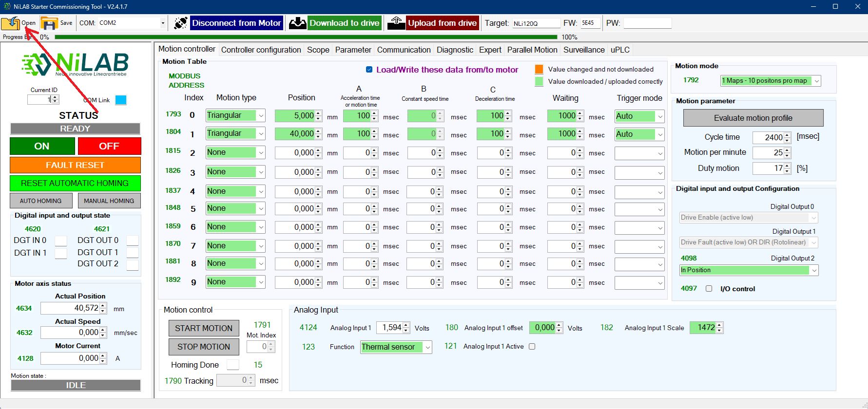Check the Analog Input 1 Active box

tap(532, 347)
